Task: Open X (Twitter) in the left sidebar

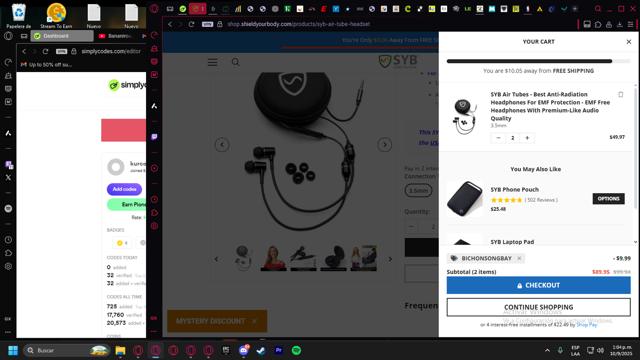Action: pyautogui.click(x=8, y=178)
